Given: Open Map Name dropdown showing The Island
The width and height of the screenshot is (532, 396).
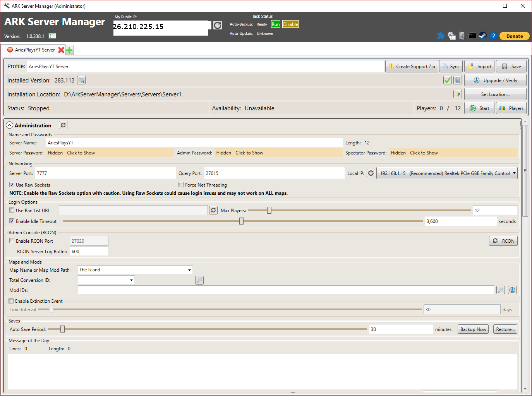Looking at the screenshot, I should [x=135, y=270].
